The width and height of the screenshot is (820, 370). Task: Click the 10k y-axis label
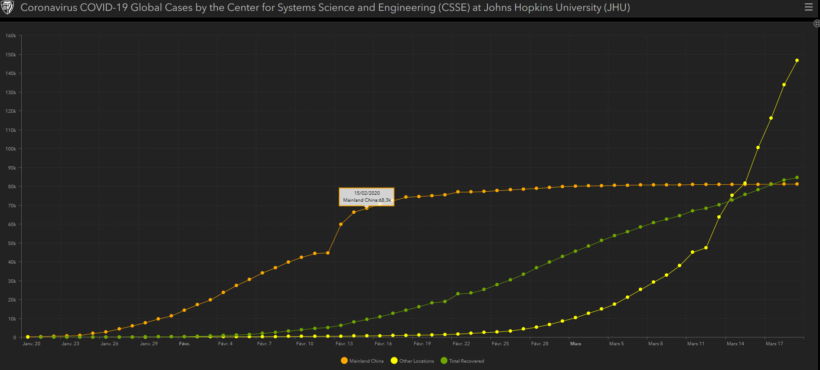pyautogui.click(x=13, y=318)
